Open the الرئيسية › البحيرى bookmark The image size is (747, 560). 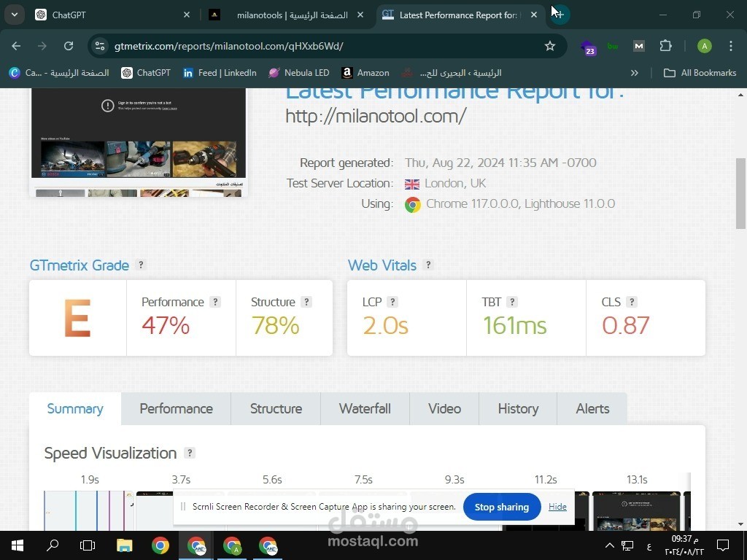click(451, 73)
